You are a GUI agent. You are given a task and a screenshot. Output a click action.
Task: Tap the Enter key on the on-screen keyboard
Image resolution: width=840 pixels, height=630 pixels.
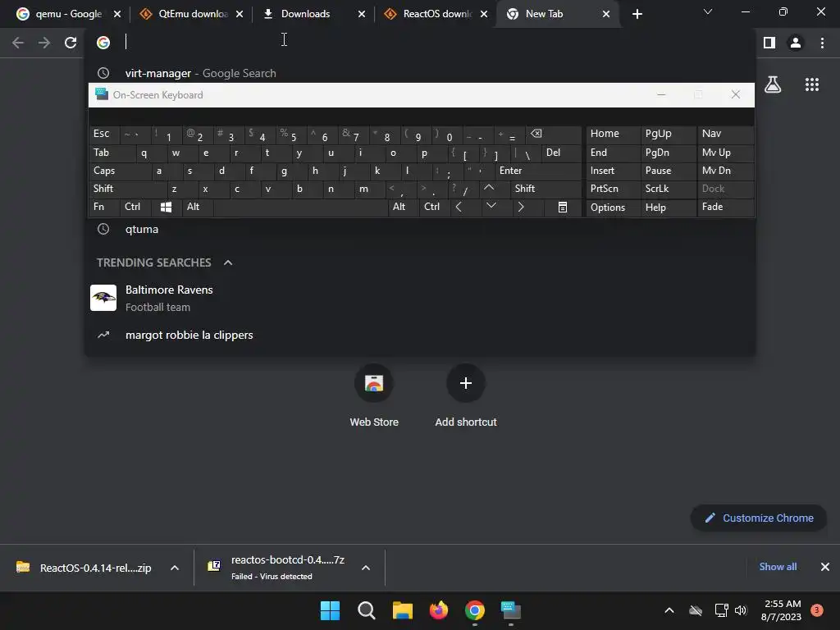click(538, 171)
